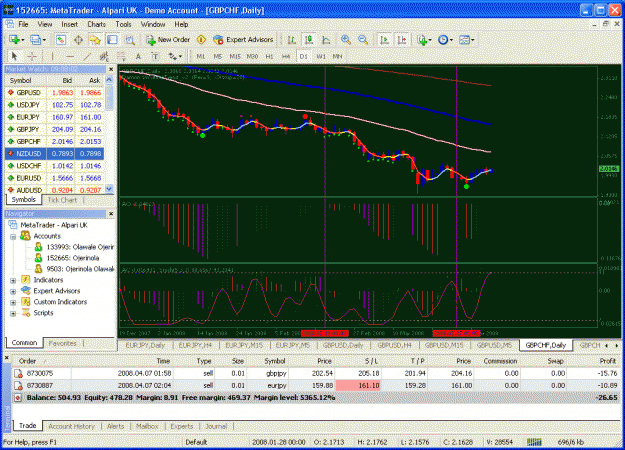Click the Indicators list toolbar icon
Viewport: 625px width, 450px height.
422,39
